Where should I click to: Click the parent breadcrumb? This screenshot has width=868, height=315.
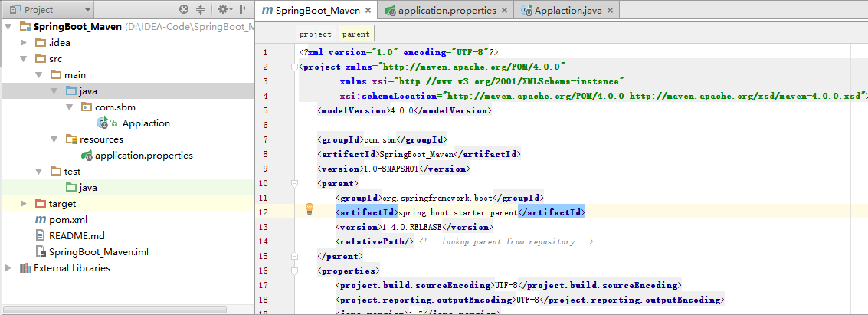click(x=356, y=34)
